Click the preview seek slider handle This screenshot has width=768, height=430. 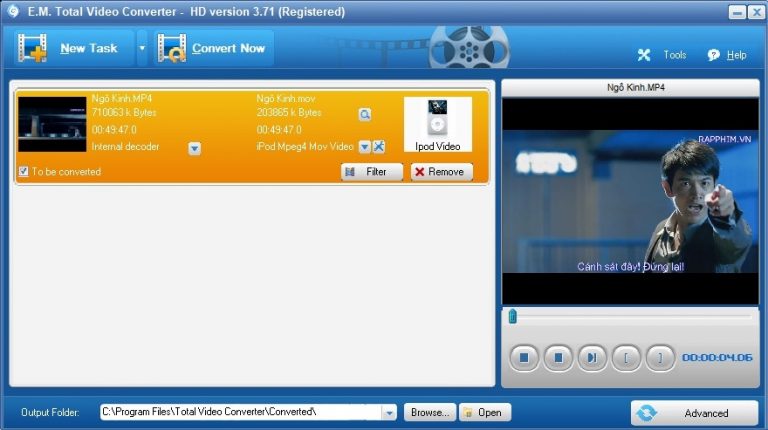pyautogui.click(x=513, y=317)
